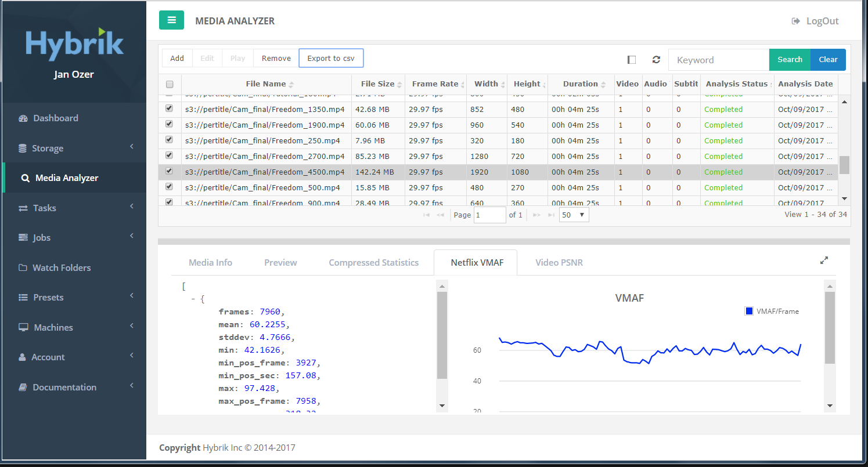Click the Keyword search field
Image resolution: width=868 pixels, height=467 pixels.
point(719,60)
